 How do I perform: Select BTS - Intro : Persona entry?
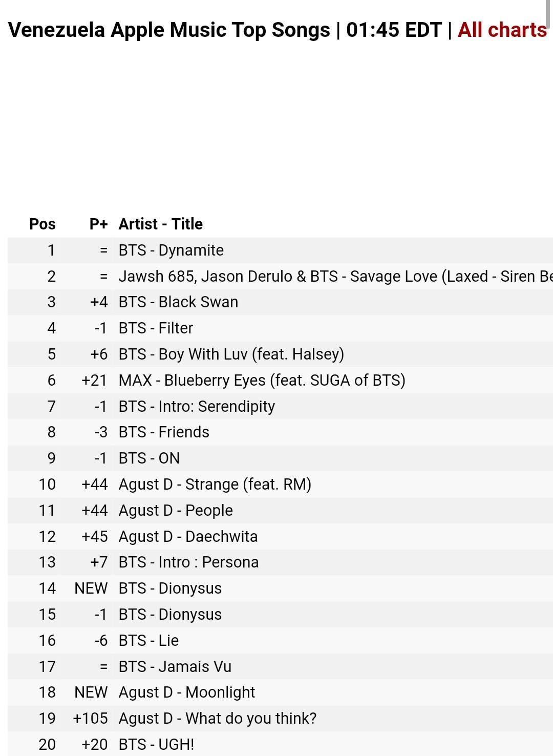click(280, 562)
